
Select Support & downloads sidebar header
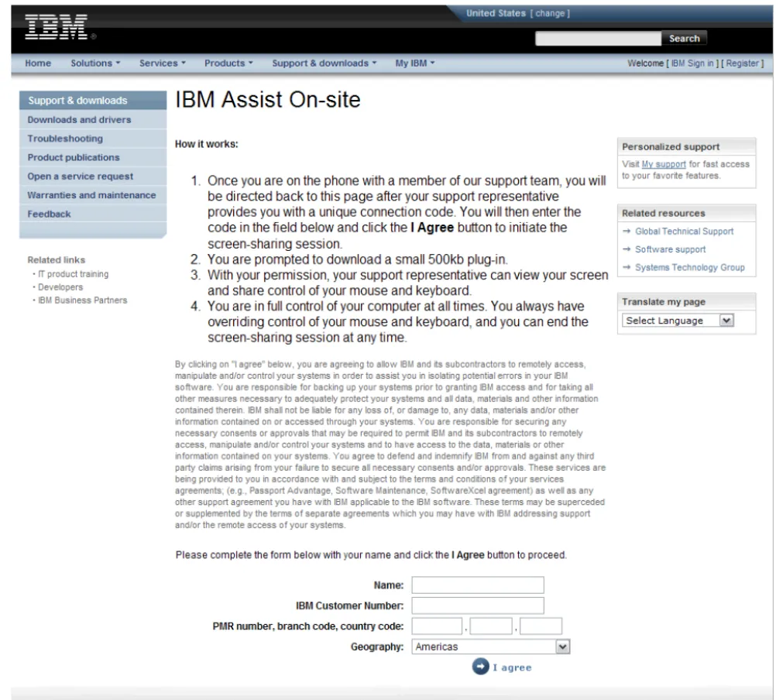pyautogui.click(x=93, y=101)
